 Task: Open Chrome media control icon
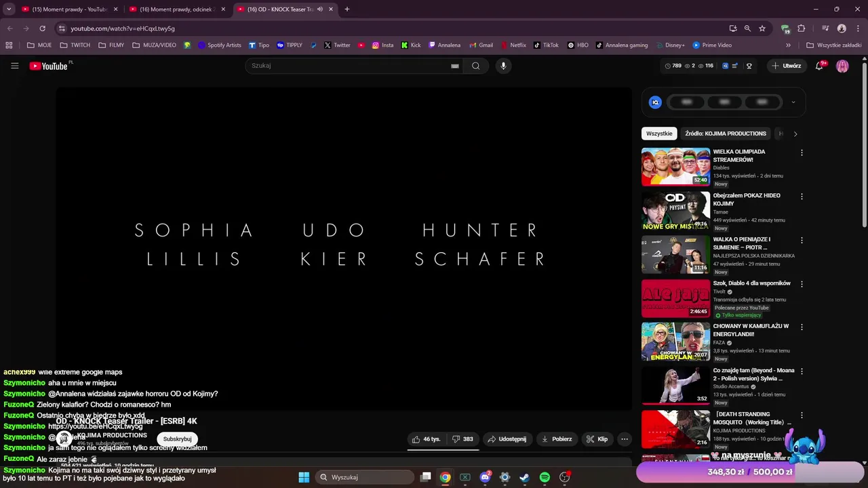click(x=825, y=28)
